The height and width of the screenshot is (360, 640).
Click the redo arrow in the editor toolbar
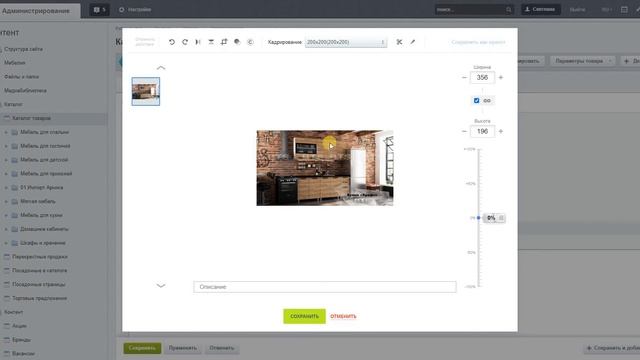pos(185,42)
